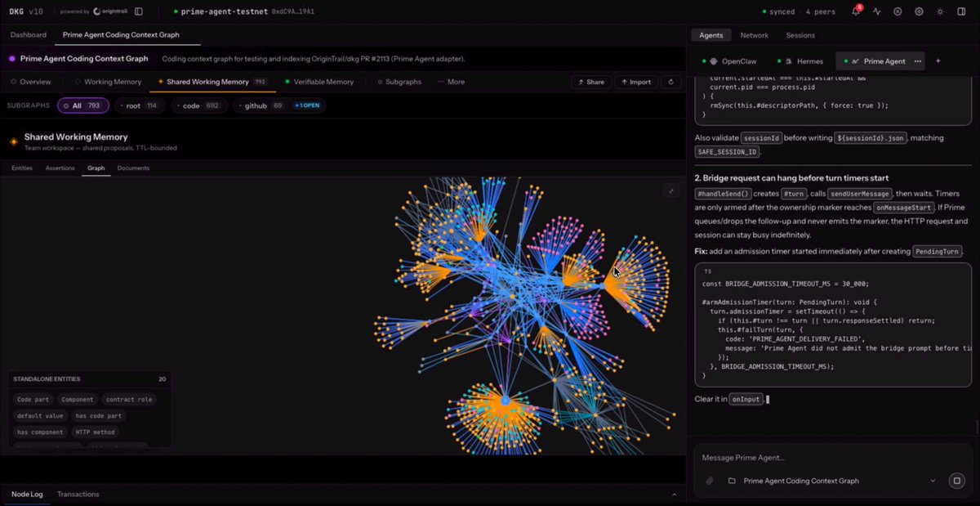Open the notifications bell

pyautogui.click(x=856, y=11)
